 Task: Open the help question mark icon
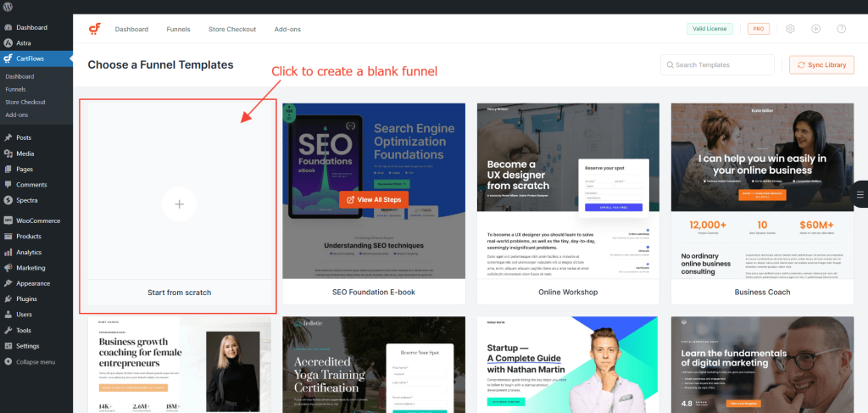pyautogui.click(x=841, y=29)
